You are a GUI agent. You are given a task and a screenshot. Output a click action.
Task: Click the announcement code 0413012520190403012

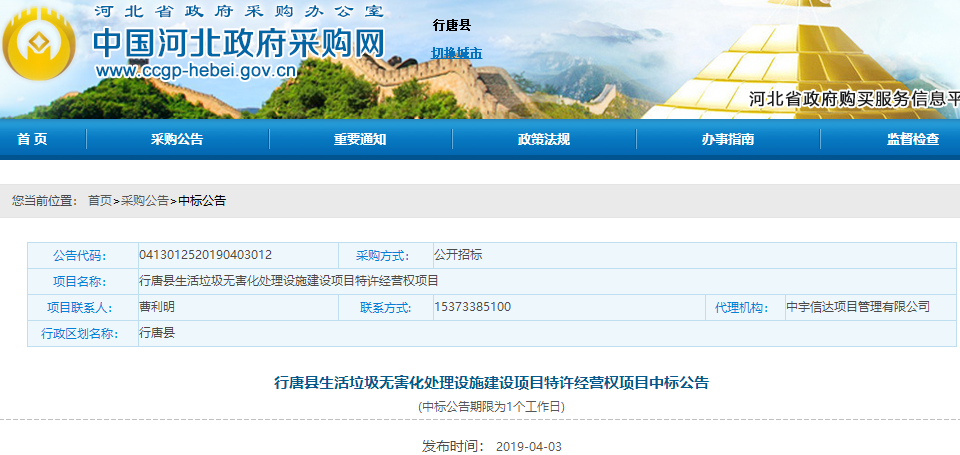(x=205, y=255)
